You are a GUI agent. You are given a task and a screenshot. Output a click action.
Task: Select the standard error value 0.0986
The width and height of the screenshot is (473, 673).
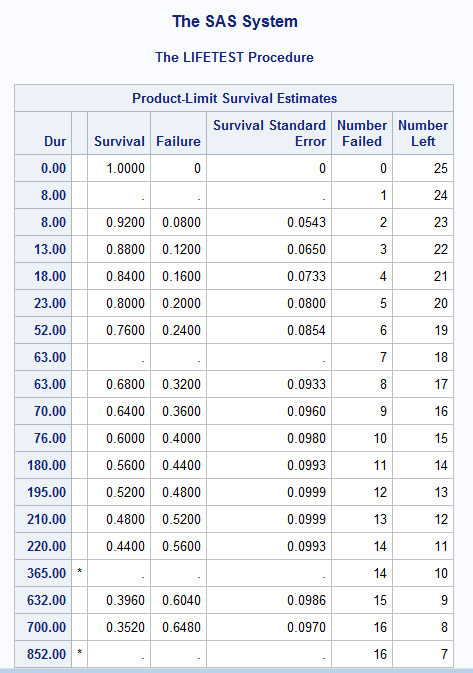306,600
